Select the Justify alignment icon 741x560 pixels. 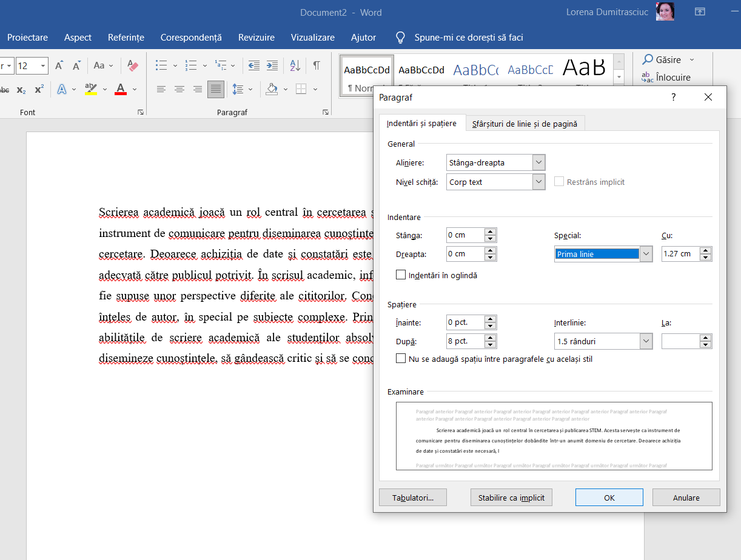(215, 89)
